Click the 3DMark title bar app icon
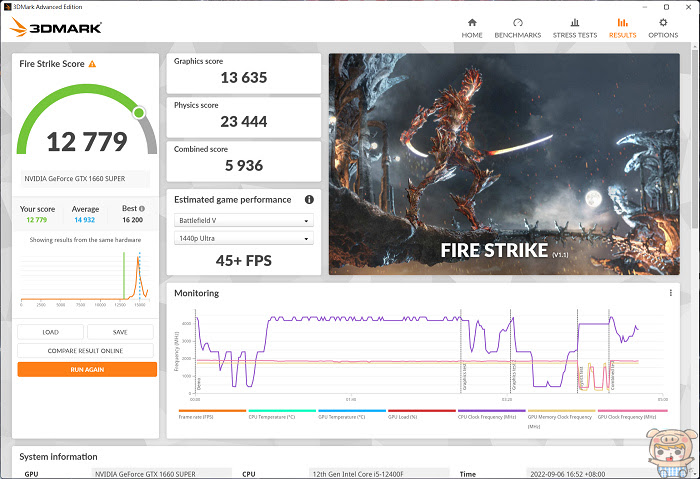This screenshot has height=479, width=700. (7, 7)
